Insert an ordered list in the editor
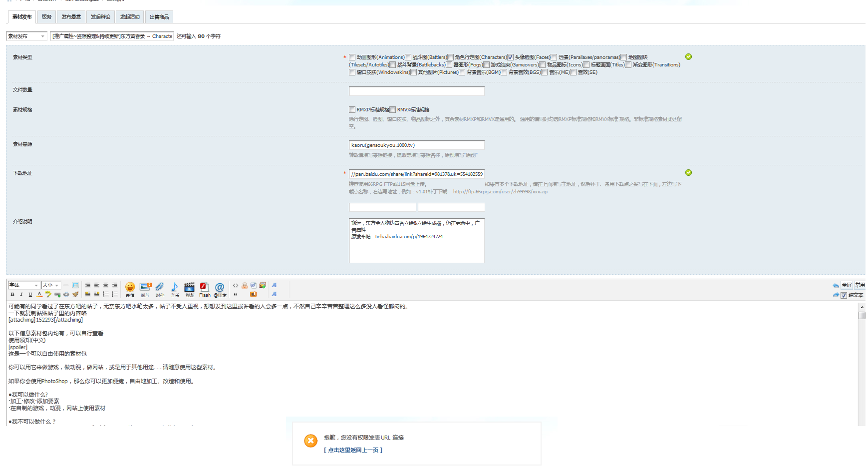The height and width of the screenshot is (471, 868). pos(106,295)
